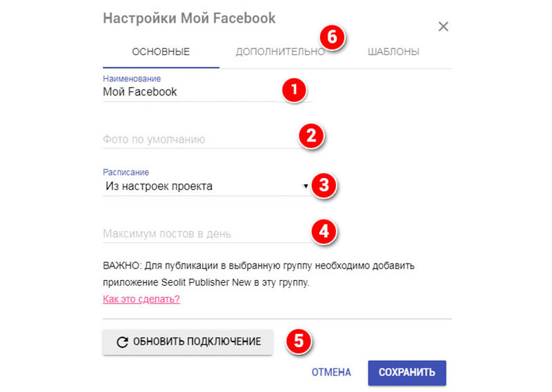This screenshot has height=392, width=552.
Task: Go to the Шаблоны tab
Action: [x=393, y=52]
